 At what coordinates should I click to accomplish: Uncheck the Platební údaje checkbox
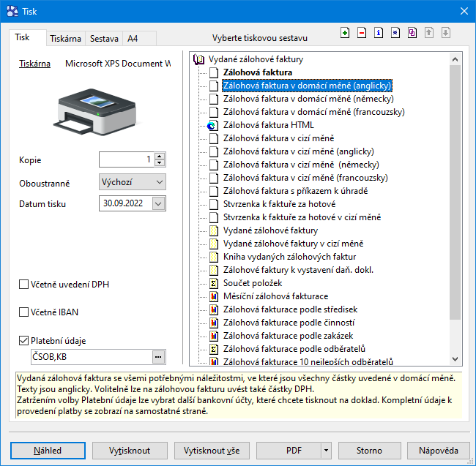coord(23,340)
